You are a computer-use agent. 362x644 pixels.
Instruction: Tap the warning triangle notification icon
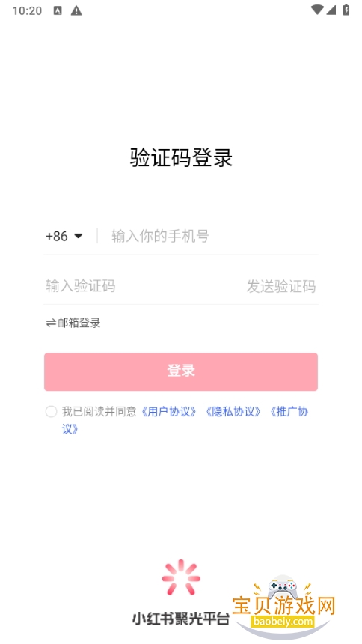click(x=76, y=10)
